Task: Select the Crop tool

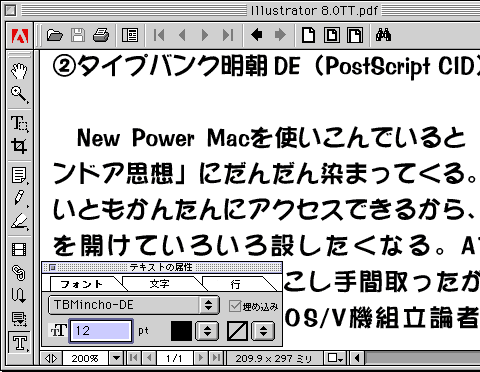Action: 19,146
